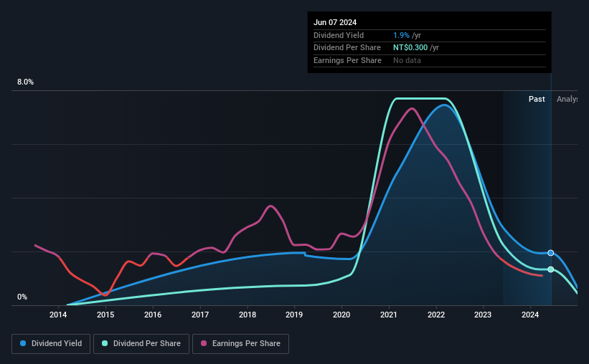
Task: Click the blue dot in Dividend Yield legend
Action: [23, 343]
